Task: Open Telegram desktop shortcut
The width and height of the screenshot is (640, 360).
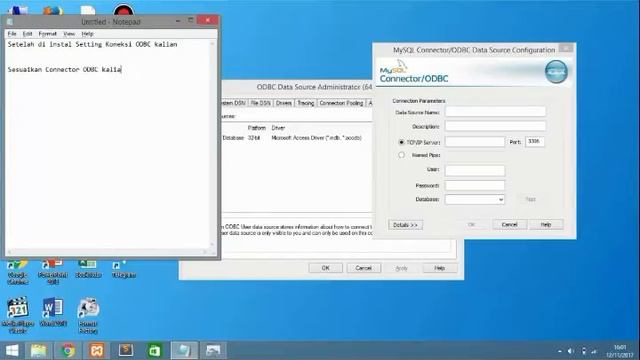Action: pos(124,269)
